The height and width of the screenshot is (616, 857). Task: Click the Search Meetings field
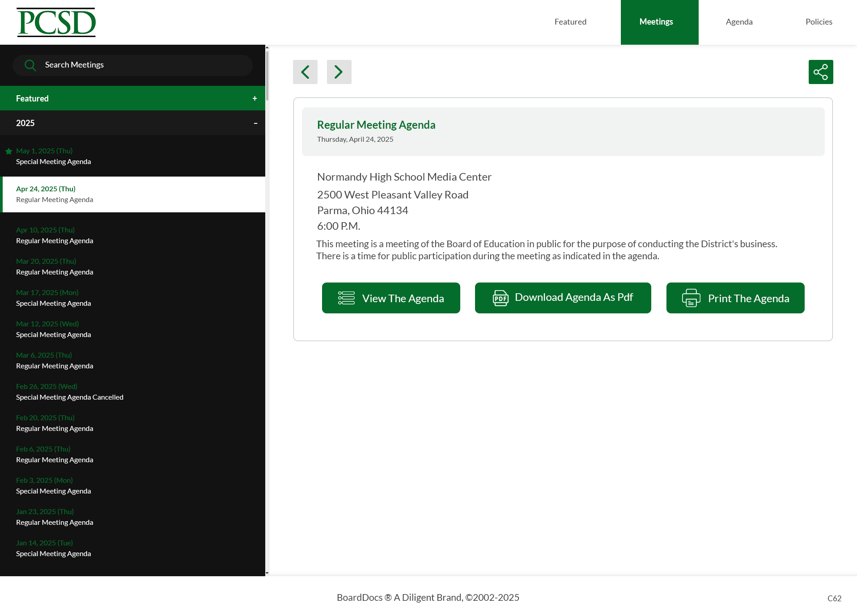coord(132,65)
